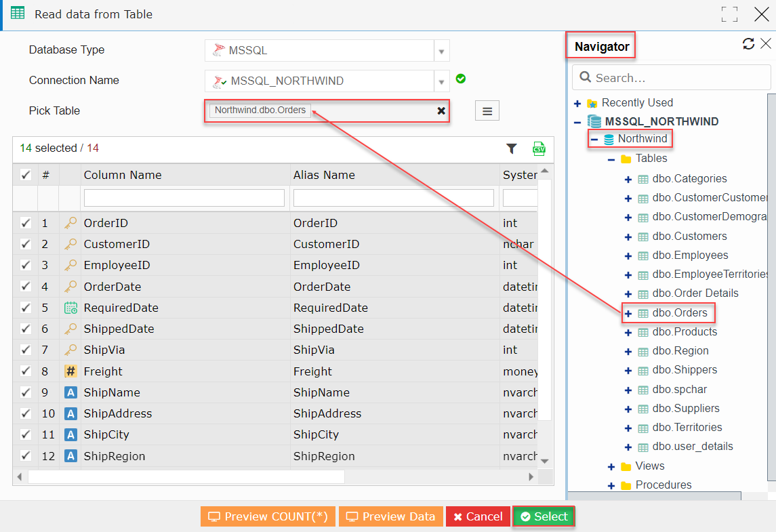Click the horizontal scrollbar of the column grid
Viewport: 776px width, 532px height.
pyautogui.click(x=186, y=477)
